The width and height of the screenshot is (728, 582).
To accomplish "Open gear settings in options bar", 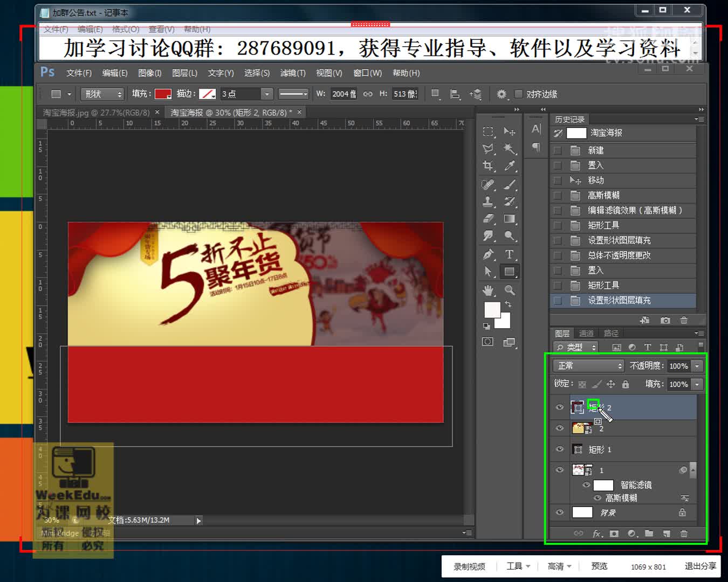I will pyautogui.click(x=502, y=94).
